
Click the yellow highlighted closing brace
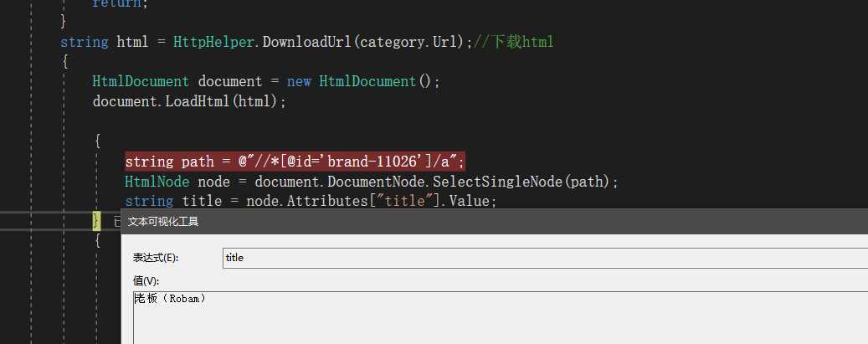pos(96,221)
